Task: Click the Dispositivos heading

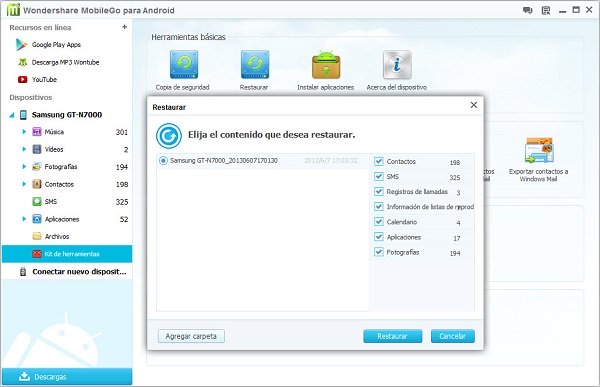Action: pyautogui.click(x=31, y=97)
